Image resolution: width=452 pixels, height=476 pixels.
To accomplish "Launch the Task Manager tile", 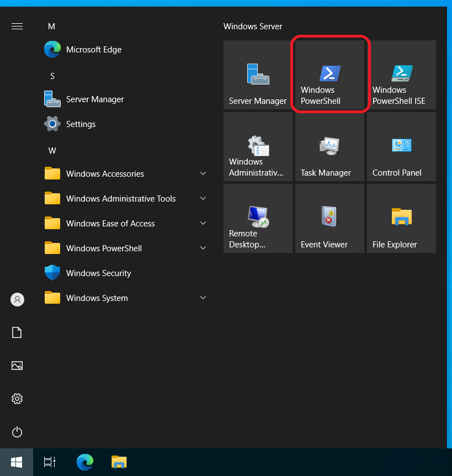I will click(x=329, y=147).
